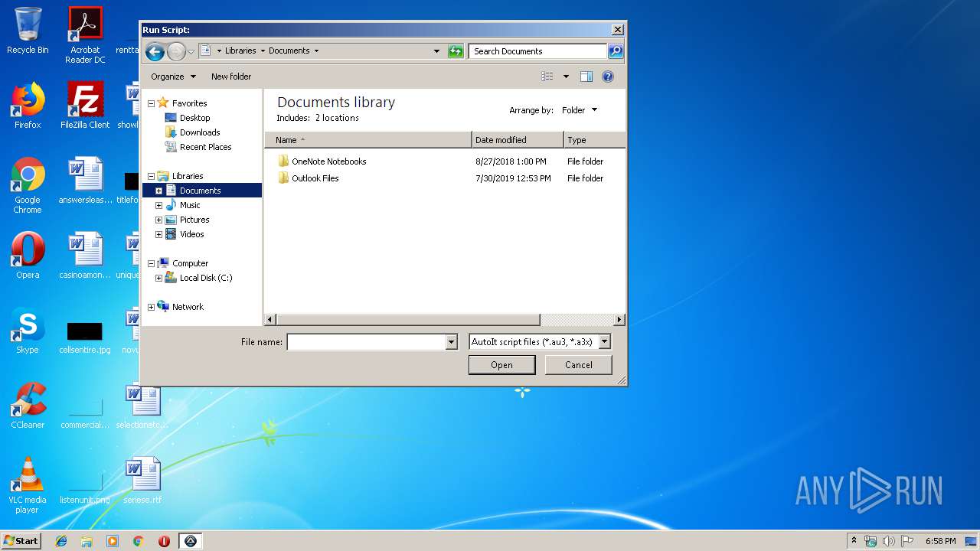This screenshot has width=980, height=551.
Task: Select the Firefox desktop icon
Action: (28, 106)
